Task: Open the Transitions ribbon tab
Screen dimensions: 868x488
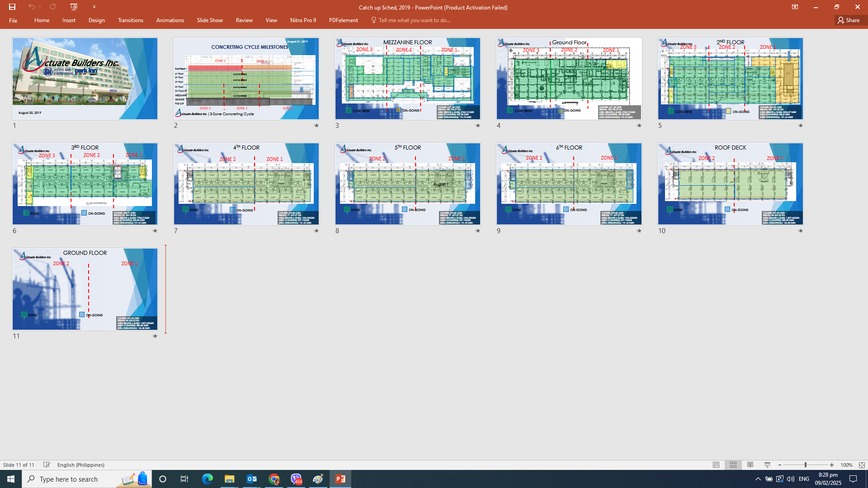Action: click(x=130, y=20)
